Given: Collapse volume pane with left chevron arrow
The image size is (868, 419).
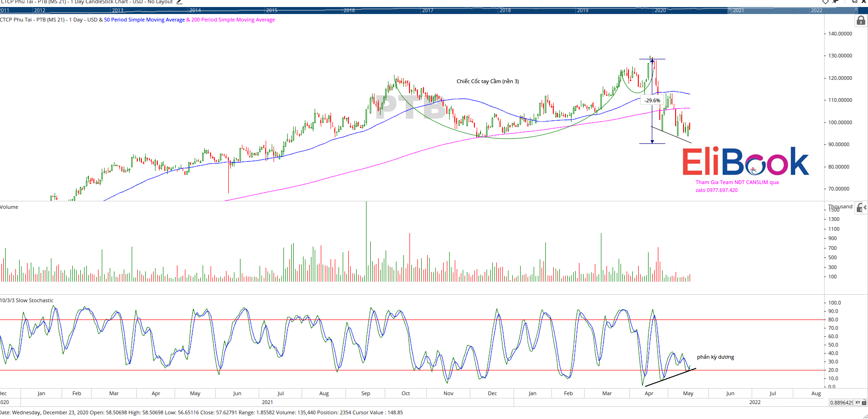Looking at the screenshot, I should 865,207.
